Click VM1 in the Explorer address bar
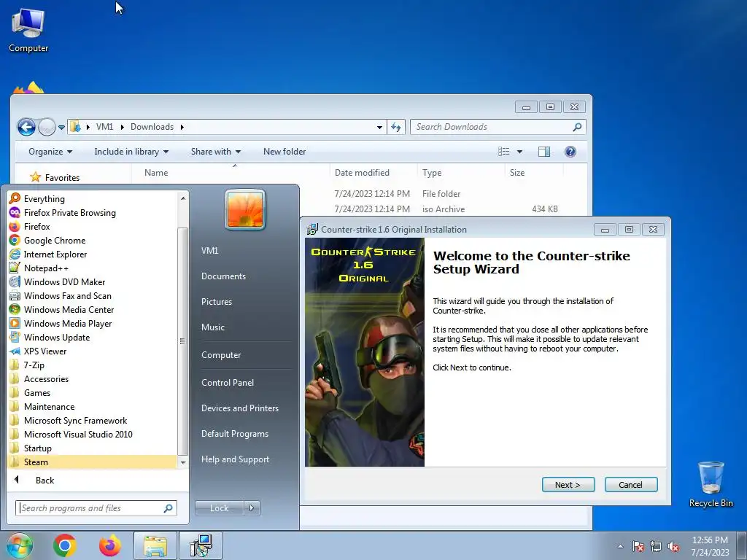 pyautogui.click(x=104, y=127)
